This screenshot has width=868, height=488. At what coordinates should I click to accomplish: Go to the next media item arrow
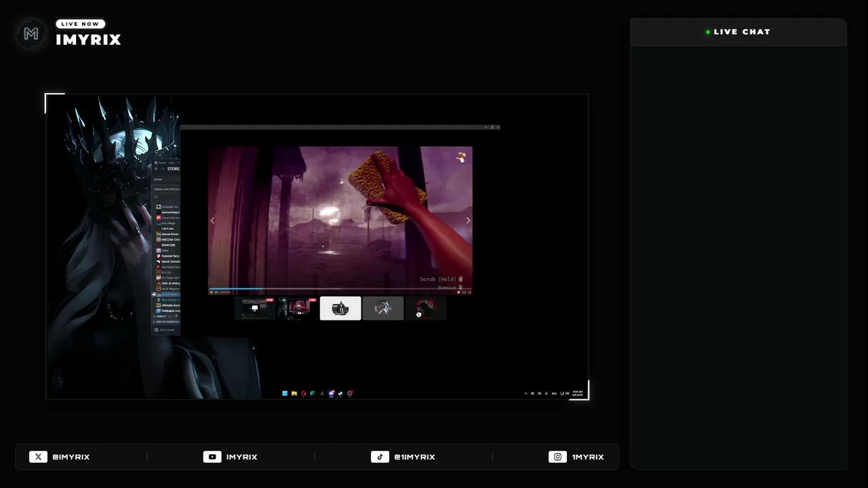point(468,220)
